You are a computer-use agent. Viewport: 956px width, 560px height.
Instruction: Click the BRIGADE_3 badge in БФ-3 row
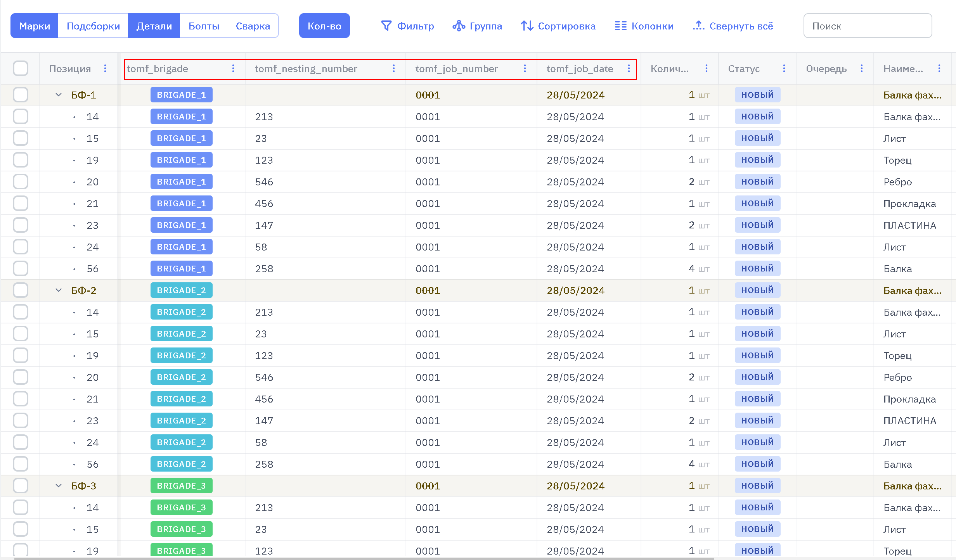(x=181, y=486)
